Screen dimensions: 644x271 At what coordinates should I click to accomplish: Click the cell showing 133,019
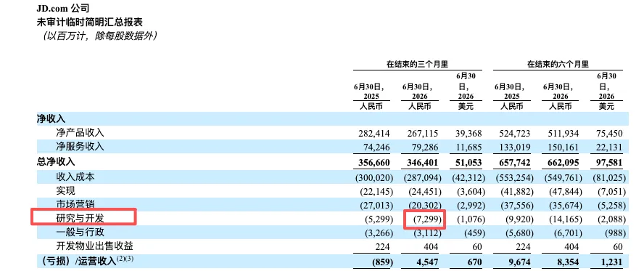point(515,147)
